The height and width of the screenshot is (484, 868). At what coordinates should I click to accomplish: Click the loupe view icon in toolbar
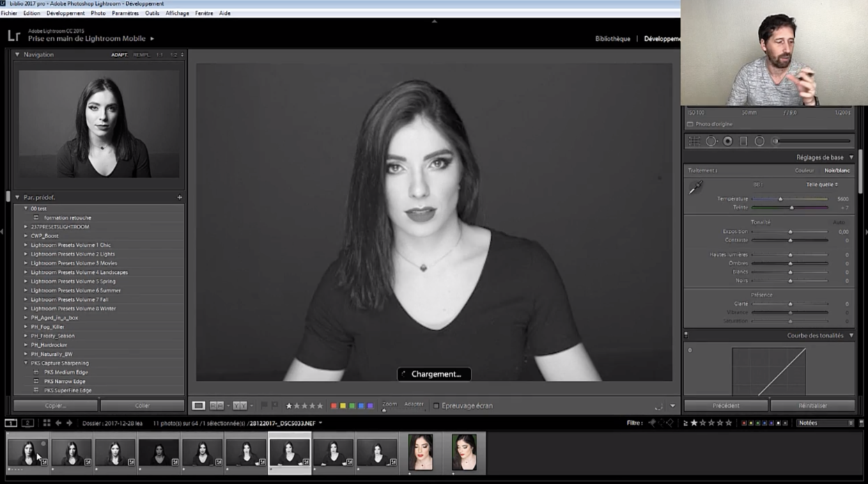tap(199, 405)
